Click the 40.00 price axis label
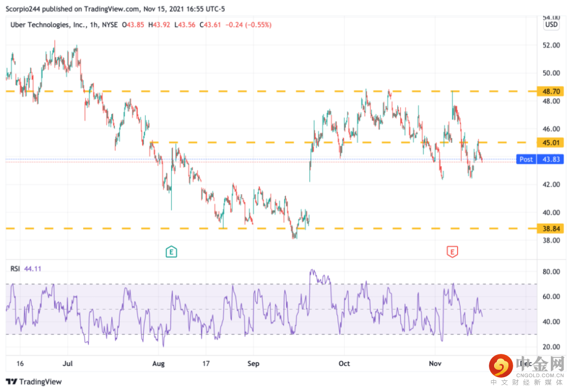 tap(551, 212)
